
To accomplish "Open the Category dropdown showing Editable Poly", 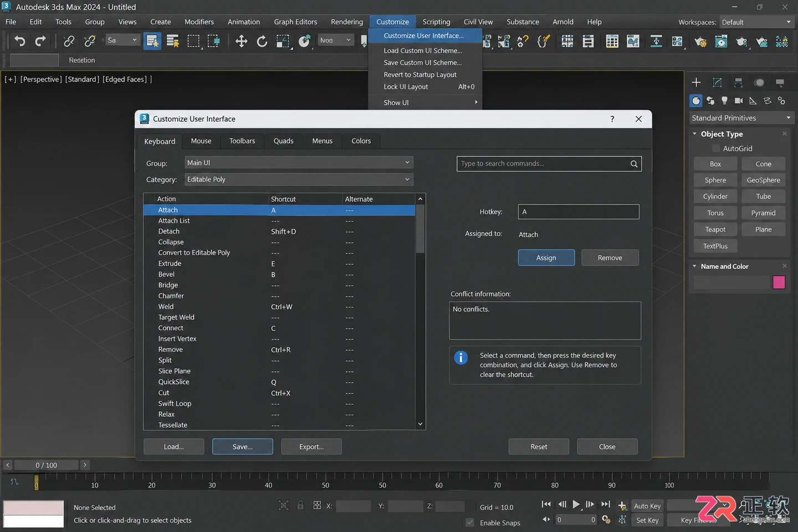I will 299,180.
